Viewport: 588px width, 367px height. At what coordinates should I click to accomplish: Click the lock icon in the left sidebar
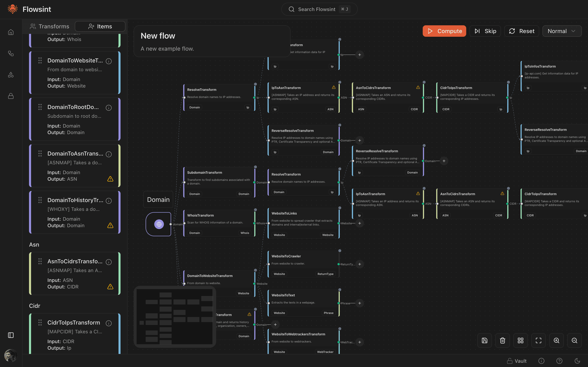pos(11,96)
